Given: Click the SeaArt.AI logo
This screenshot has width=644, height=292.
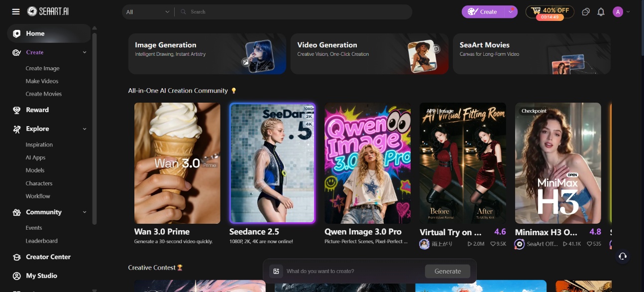Looking at the screenshot, I should coord(48,11).
